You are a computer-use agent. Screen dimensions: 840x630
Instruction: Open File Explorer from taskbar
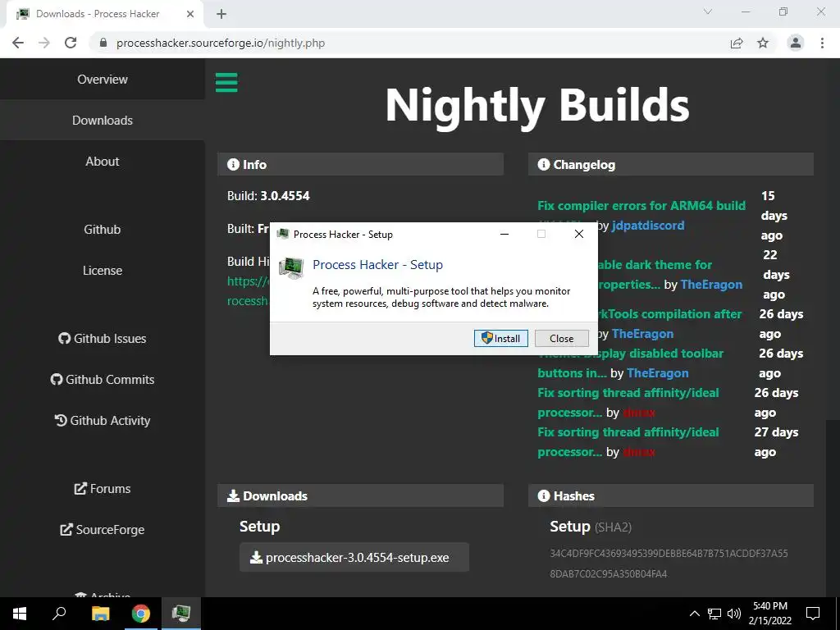pos(100,614)
